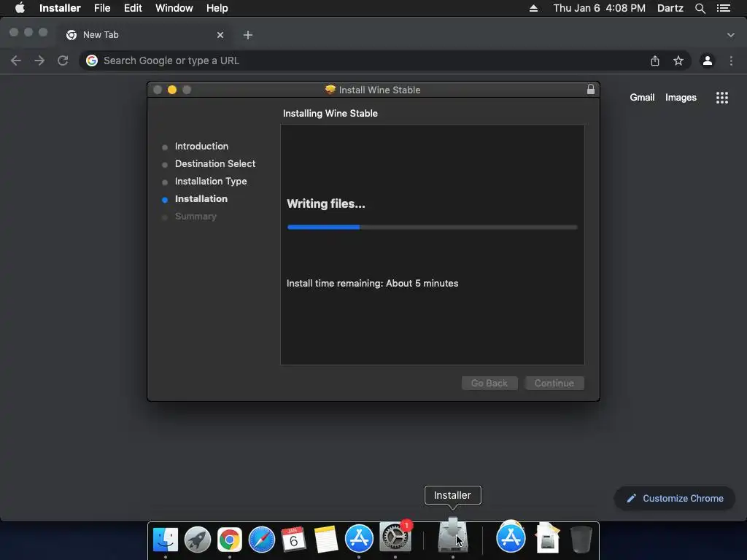747x560 pixels.
Task: Open Finder from the Dock
Action: click(166, 540)
